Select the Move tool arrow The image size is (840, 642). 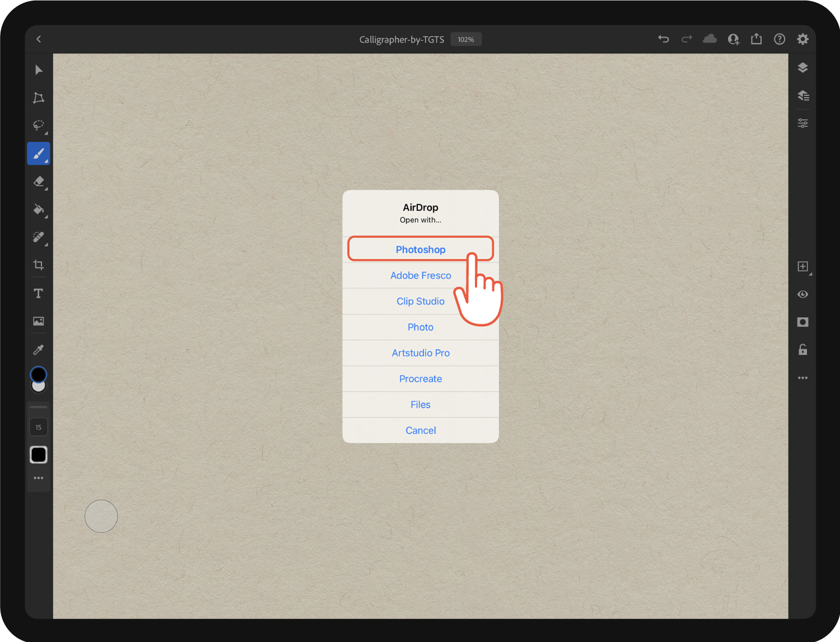point(39,70)
